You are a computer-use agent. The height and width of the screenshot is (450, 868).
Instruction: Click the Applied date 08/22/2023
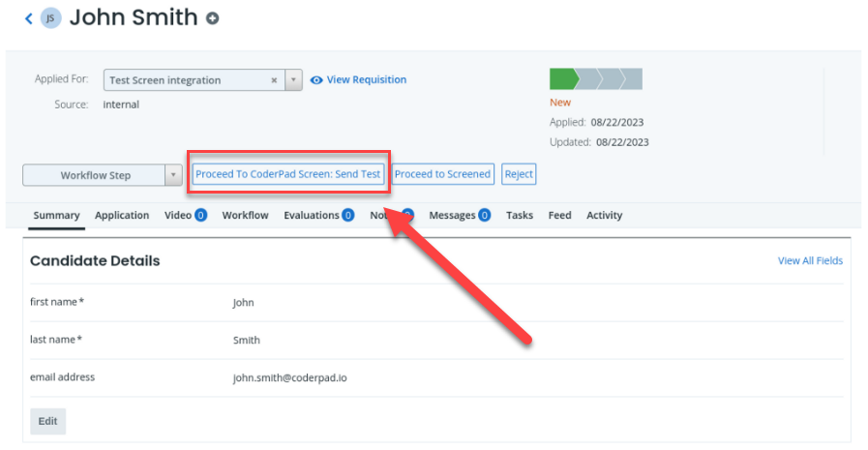616,122
